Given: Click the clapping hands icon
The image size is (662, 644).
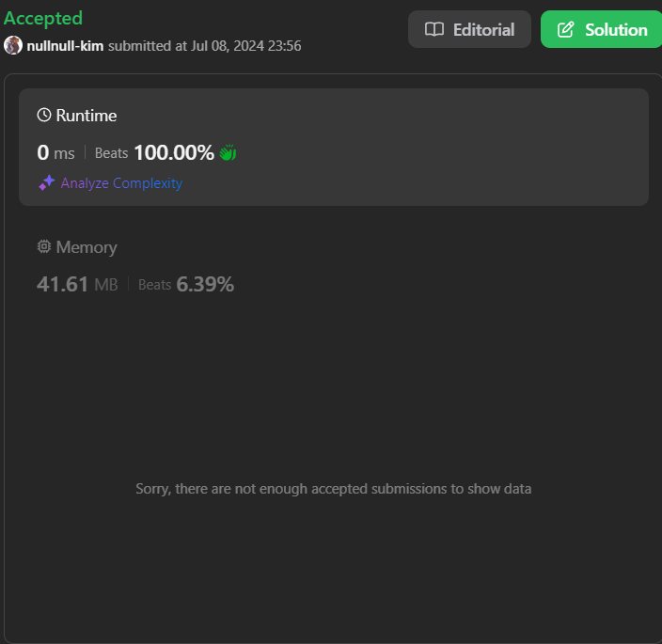Looking at the screenshot, I should pos(228,152).
